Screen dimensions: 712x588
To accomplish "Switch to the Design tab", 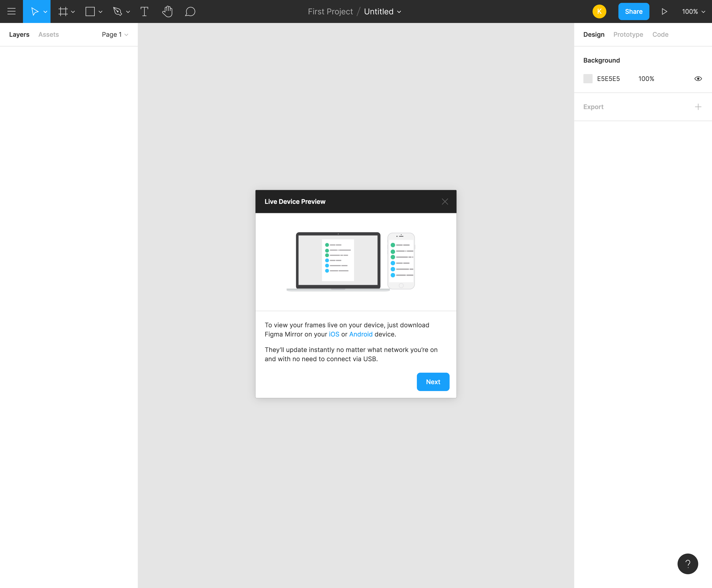I will coord(594,34).
